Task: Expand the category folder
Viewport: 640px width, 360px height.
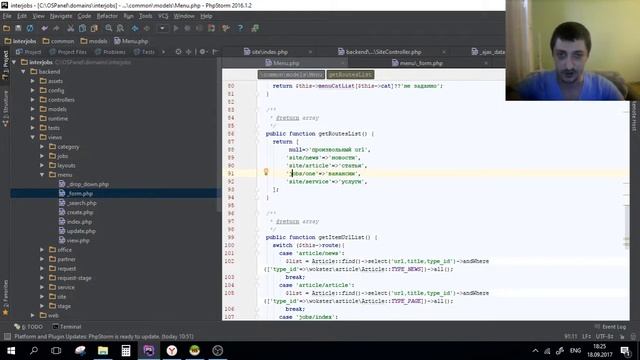Action: click(x=42, y=147)
